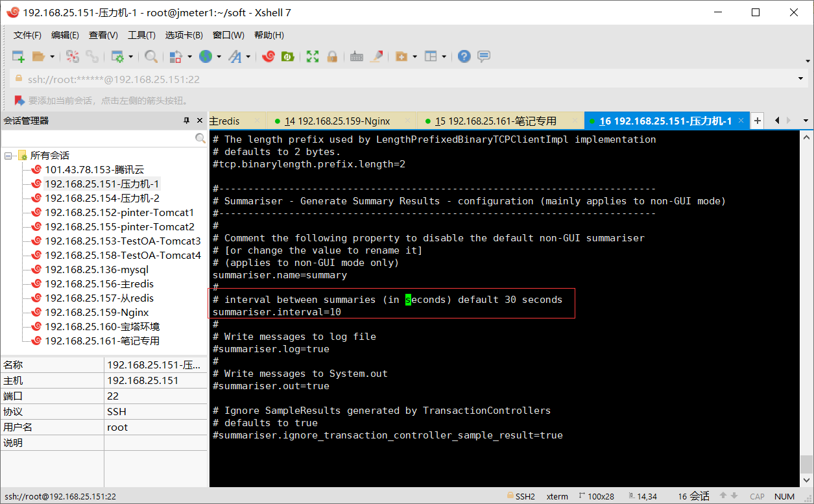
Task: Expand the globe Encoding dropdown arrow
Action: 219,56
